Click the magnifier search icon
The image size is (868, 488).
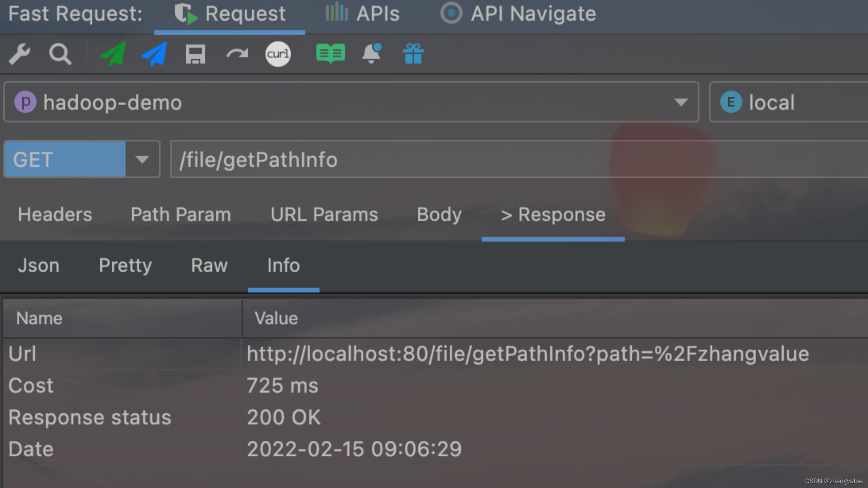click(x=60, y=54)
